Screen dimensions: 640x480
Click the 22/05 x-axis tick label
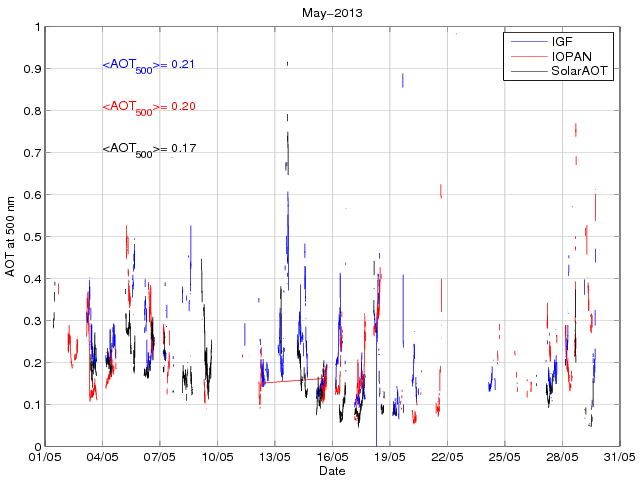click(447, 457)
